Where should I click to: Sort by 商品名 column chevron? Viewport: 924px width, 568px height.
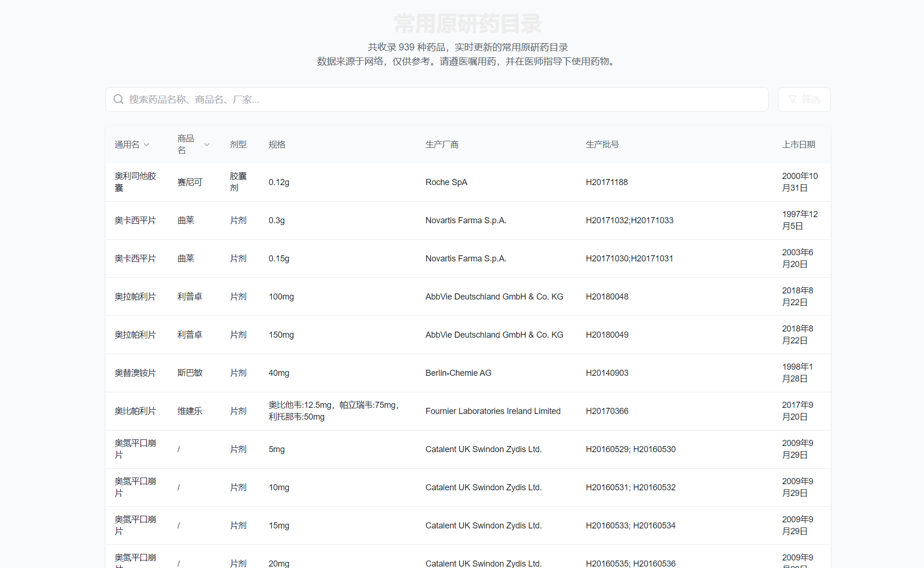coord(207,145)
